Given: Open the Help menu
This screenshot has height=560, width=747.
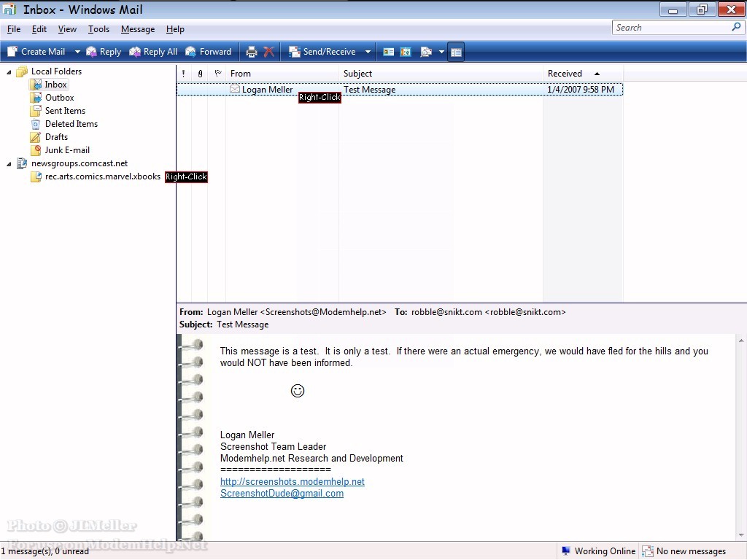Looking at the screenshot, I should pyautogui.click(x=175, y=29).
